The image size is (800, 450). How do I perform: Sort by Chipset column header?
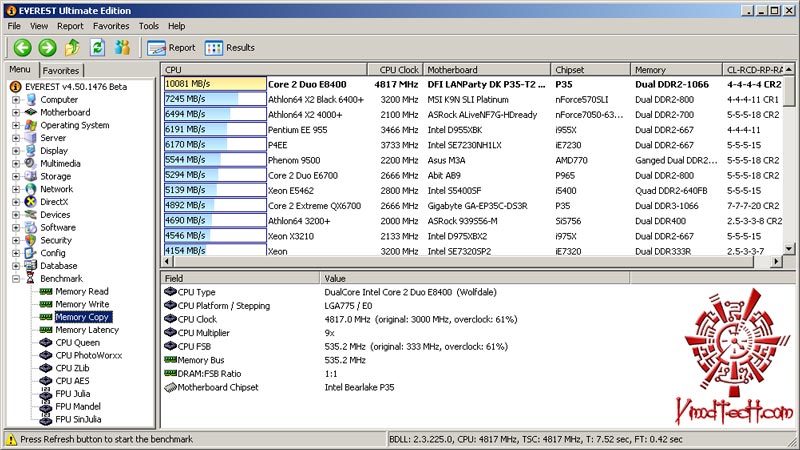coord(591,70)
